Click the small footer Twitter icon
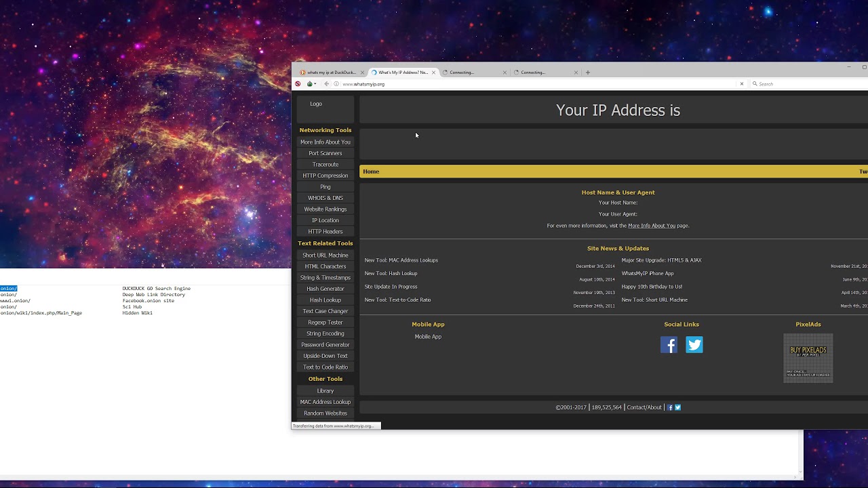 [677, 408]
